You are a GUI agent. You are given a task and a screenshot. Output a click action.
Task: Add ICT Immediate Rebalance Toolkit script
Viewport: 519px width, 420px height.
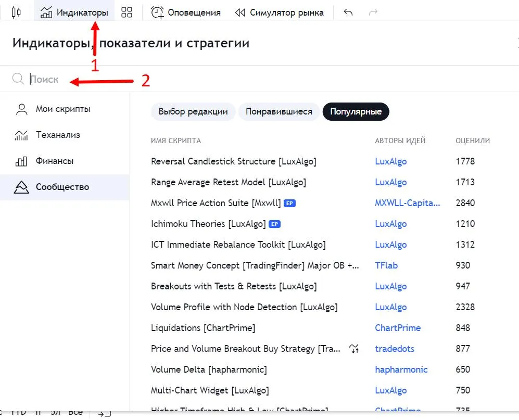[x=238, y=245]
